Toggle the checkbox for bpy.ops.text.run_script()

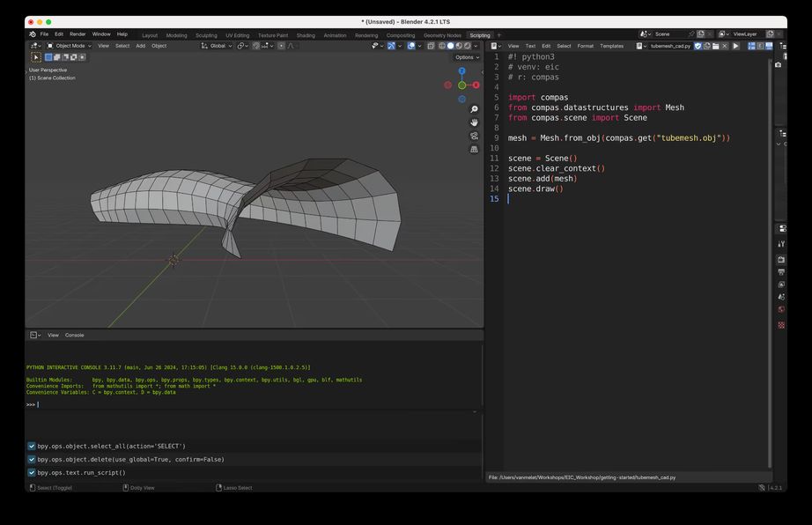pyautogui.click(x=32, y=473)
